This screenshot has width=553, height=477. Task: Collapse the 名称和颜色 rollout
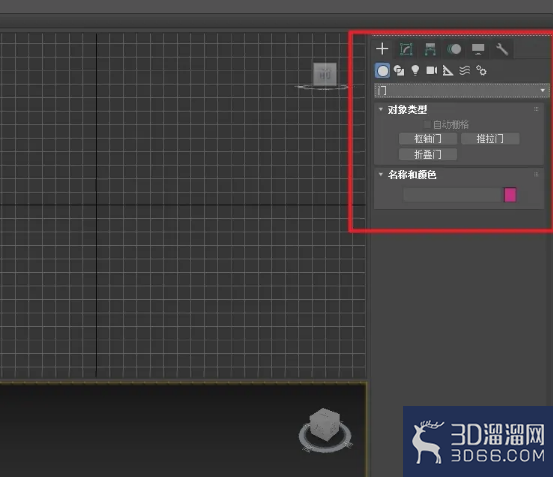coord(381,174)
